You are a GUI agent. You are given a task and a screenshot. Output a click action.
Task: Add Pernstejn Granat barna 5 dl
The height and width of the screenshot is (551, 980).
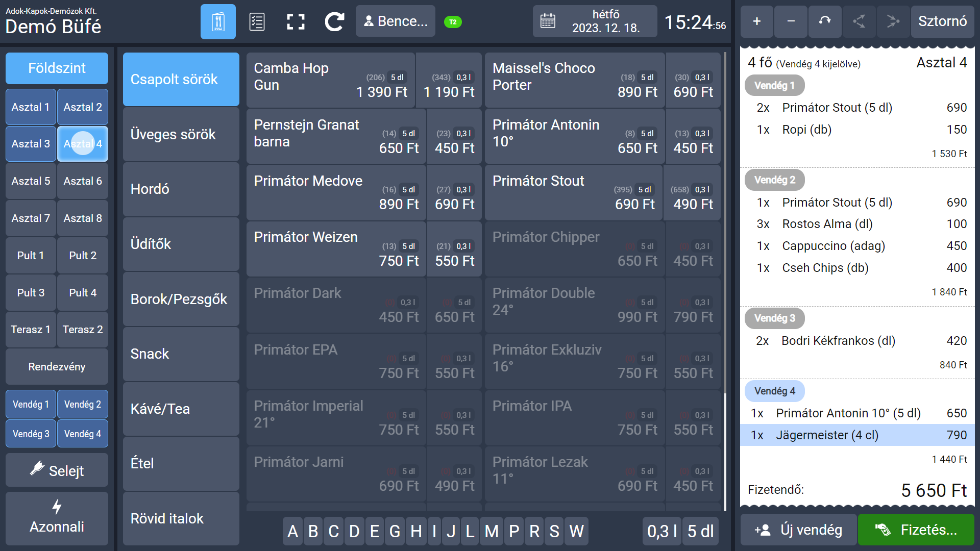pyautogui.click(x=336, y=136)
